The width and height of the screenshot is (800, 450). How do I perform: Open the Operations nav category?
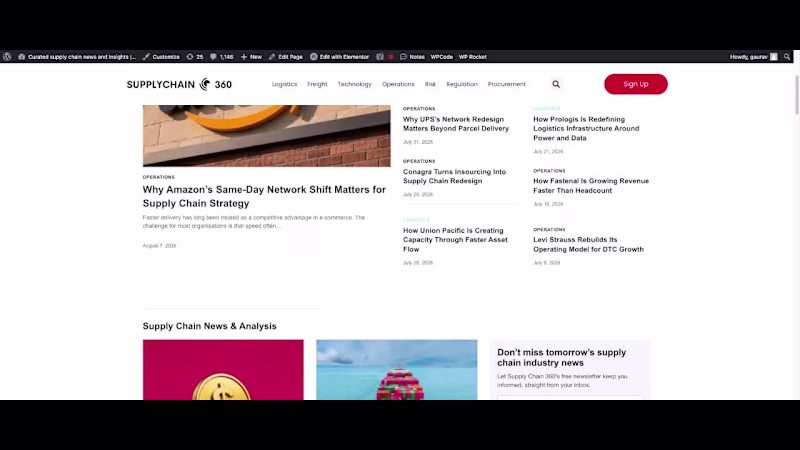click(x=398, y=84)
